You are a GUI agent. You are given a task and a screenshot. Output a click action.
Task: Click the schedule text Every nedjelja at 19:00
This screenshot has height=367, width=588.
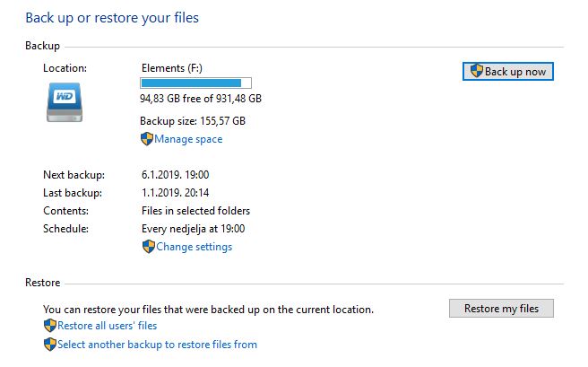click(x=193, y=229)
